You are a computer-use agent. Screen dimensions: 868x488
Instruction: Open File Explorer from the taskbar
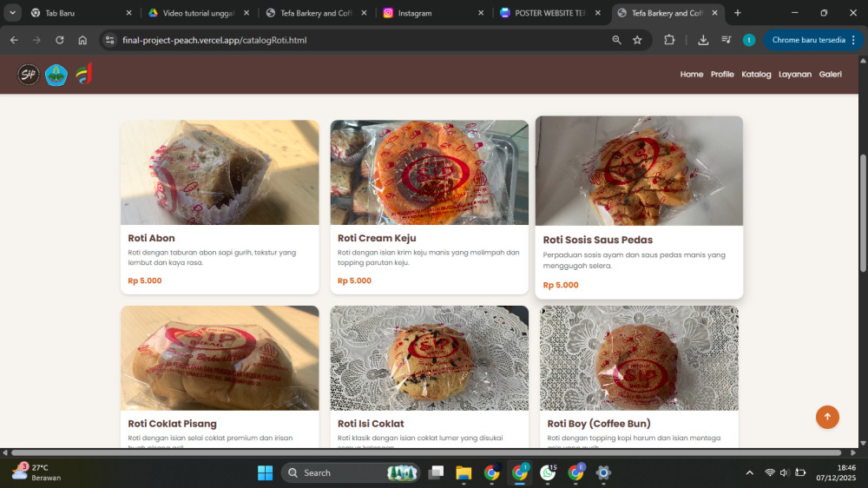coord(464,472)
